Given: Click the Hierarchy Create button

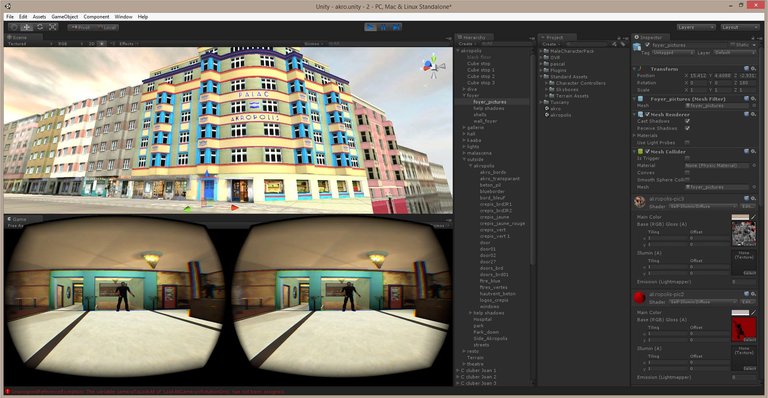Looking at the screenshot, I should [467, 44].
